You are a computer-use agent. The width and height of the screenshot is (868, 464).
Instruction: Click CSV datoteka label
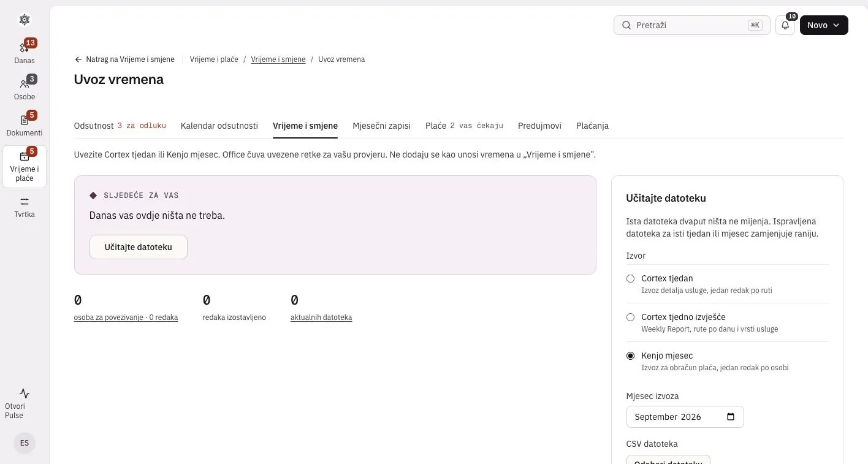click(652, 444)
